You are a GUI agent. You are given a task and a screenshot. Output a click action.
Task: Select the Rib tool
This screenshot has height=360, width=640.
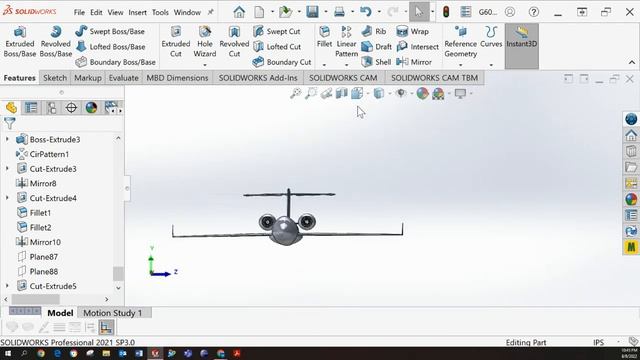point(374,31)
